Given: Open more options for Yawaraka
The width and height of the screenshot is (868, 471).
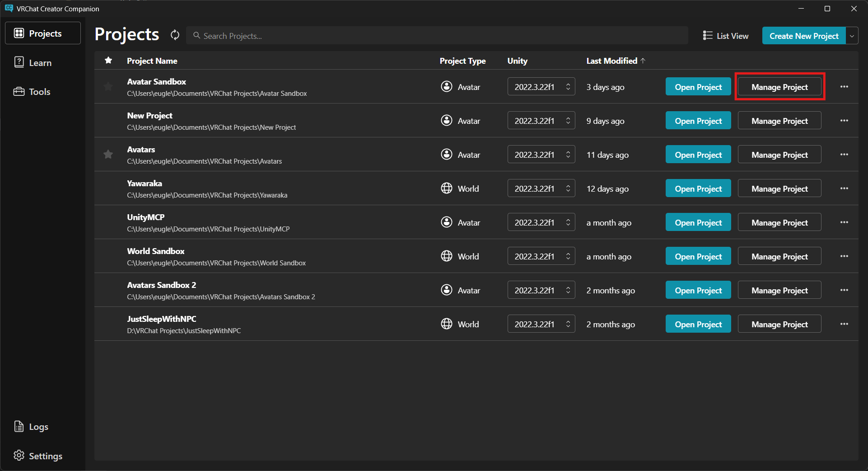Looking at the screenshot, I should pyautogui.click(x=844, y=188).
